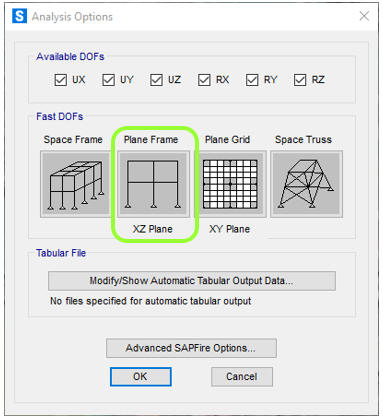
Task: Choose the Plane Frame XZ Plane icon
Action: tap(153, 184)
